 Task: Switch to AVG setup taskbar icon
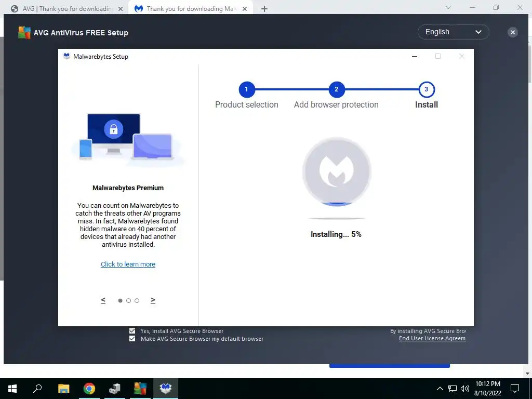coord(140,388)
